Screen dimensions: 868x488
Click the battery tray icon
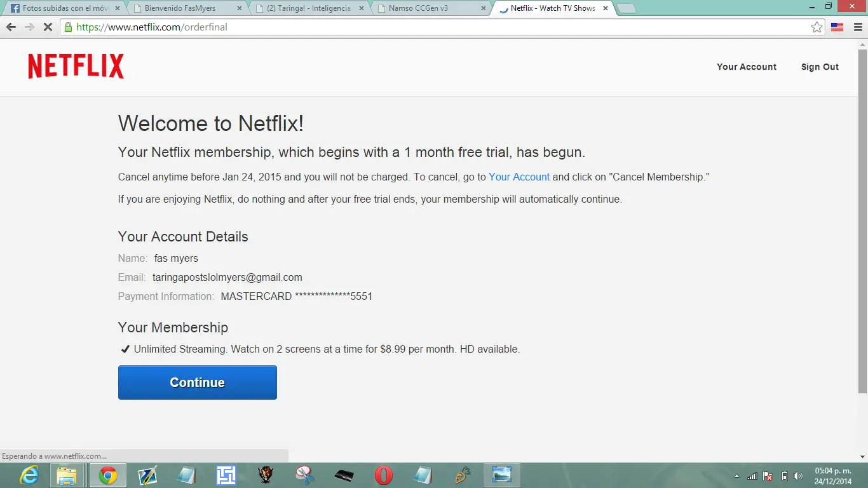point(784,476)
